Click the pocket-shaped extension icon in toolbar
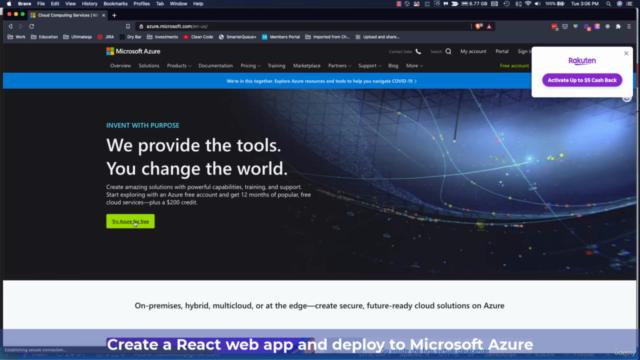The height and width of the screenshot is (360, 640). point(565,26)
